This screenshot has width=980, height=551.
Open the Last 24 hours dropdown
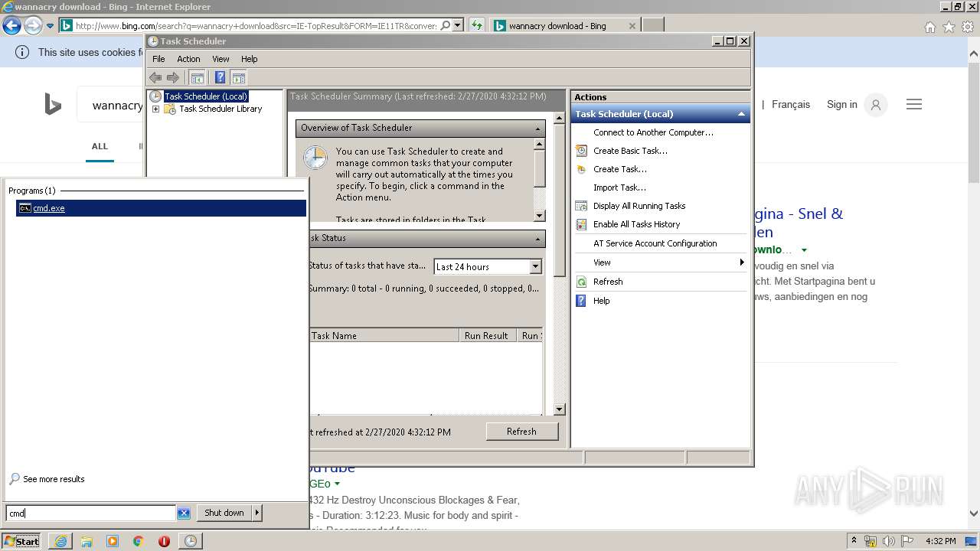[x=535, y=266]
